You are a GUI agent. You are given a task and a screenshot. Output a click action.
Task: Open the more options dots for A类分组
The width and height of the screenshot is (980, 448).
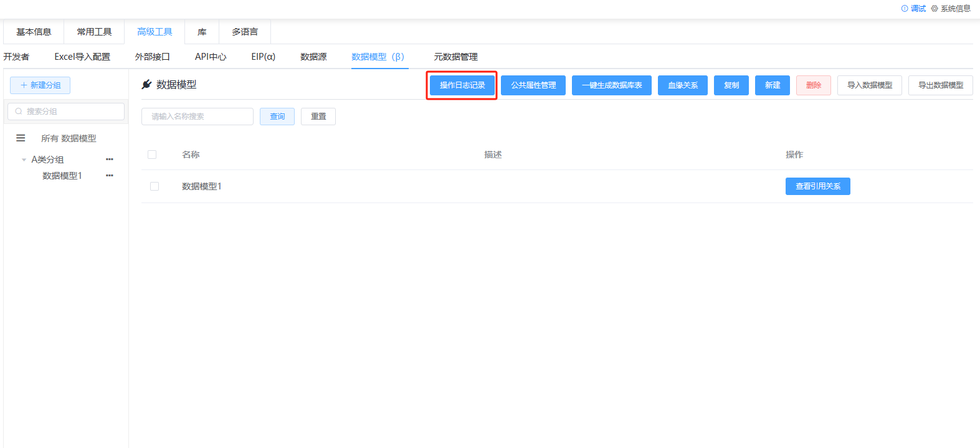110,160
